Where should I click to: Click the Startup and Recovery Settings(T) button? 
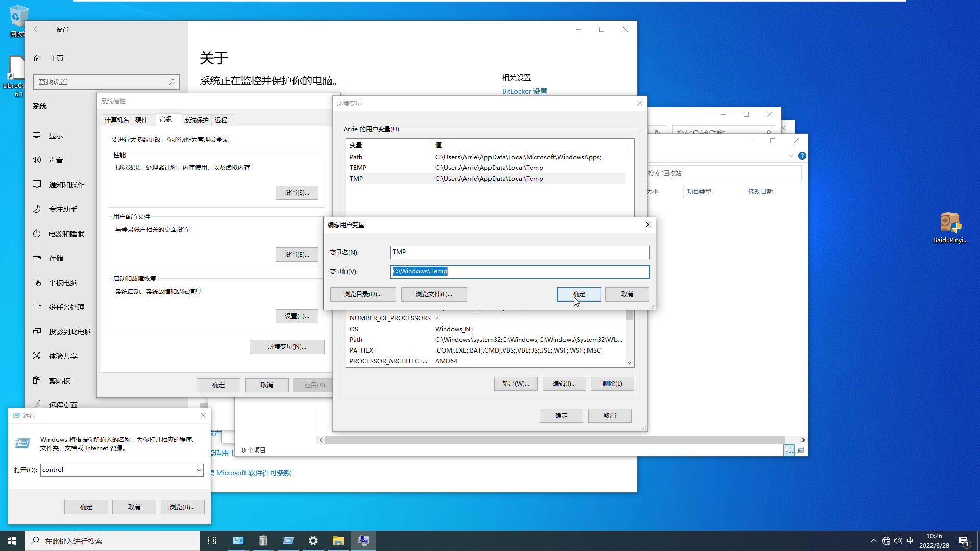click(x=297, y=316)
